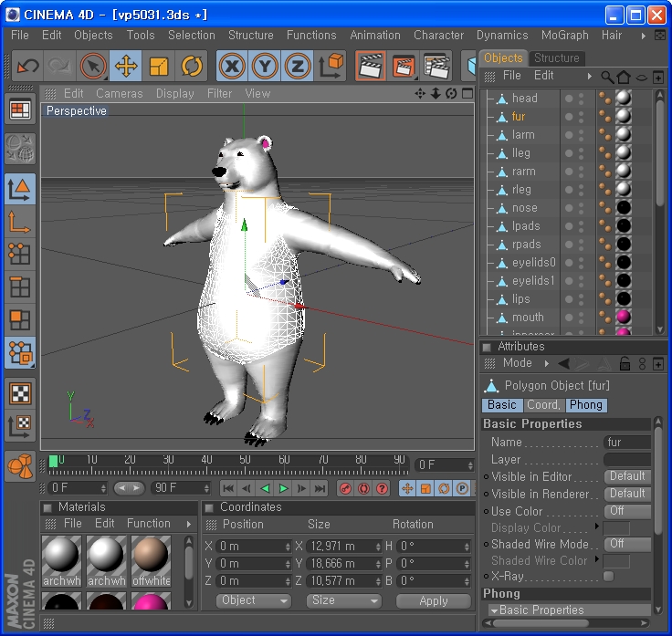Click the Make Editable icon
672x636 pixels.
20,148
